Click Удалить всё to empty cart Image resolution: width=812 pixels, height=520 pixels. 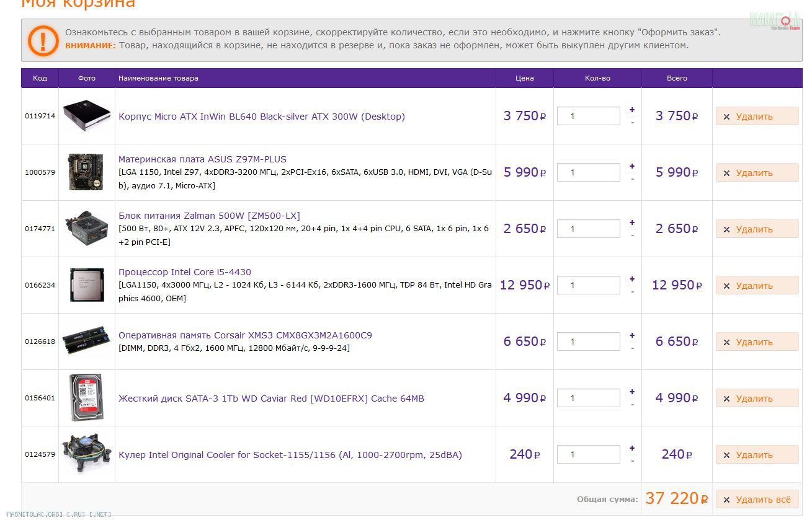[x=757, y=499]
